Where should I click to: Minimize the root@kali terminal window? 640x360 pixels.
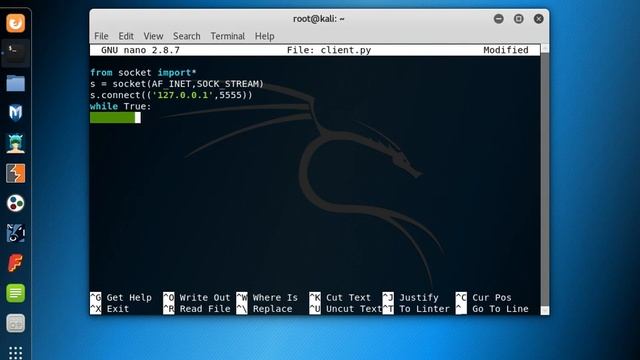[x=498, y=19]
